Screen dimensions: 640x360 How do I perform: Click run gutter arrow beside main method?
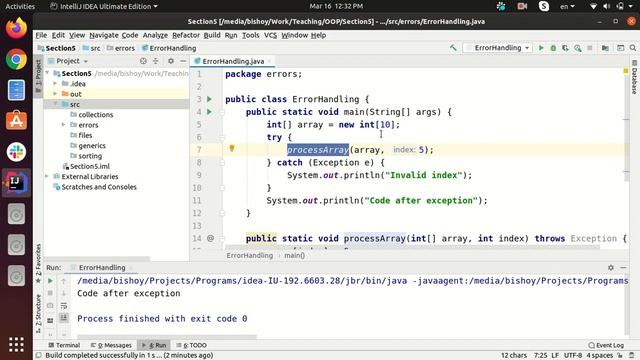tap(209, 111)
